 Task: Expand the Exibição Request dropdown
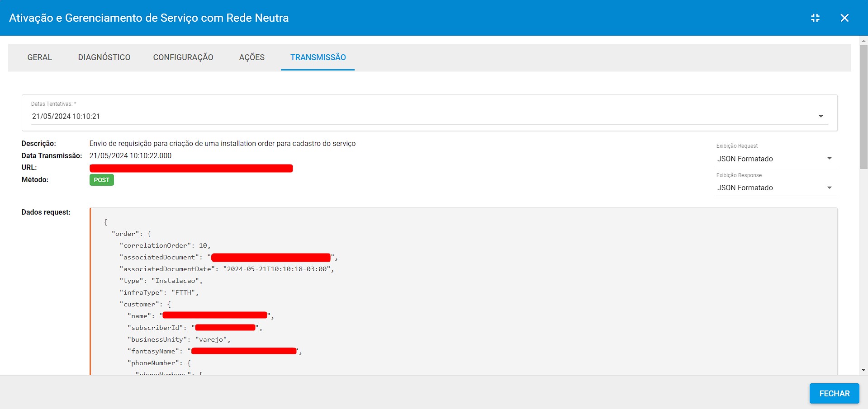pyautogui.click(x=776, y=159)
